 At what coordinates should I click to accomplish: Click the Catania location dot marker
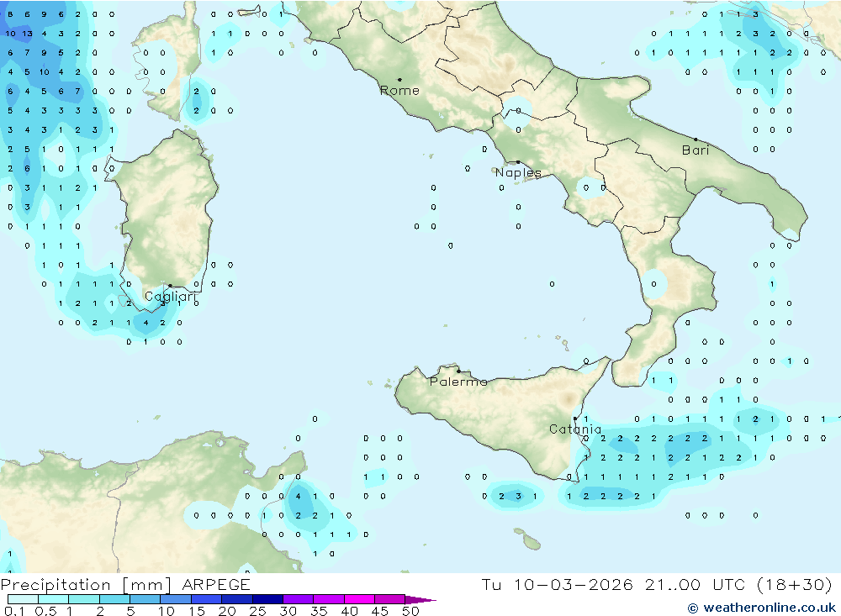coord(575,419)
